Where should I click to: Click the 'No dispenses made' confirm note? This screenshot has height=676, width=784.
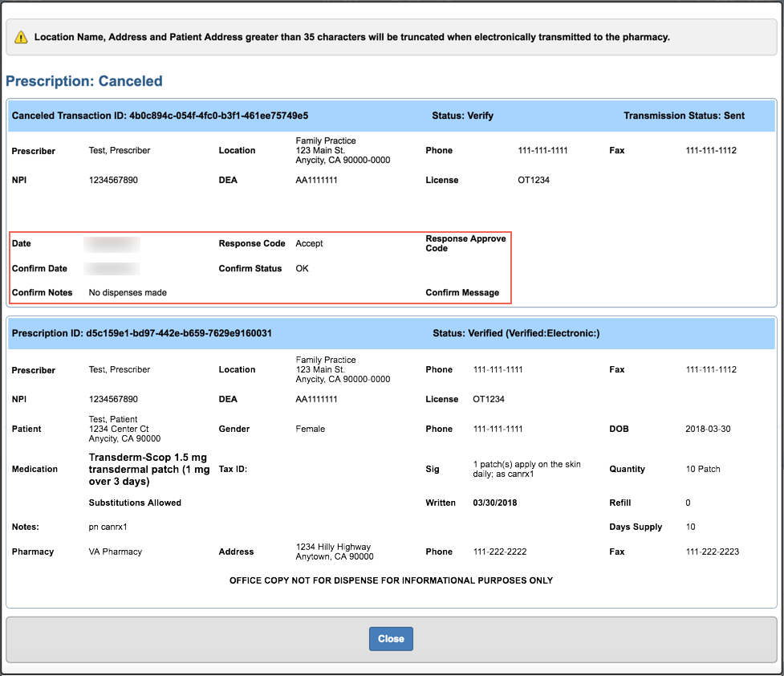[128, 293]
